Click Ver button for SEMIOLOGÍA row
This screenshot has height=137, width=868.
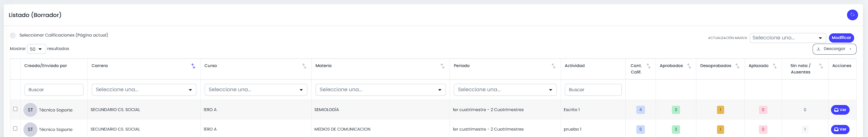click(x=840, y=110)
